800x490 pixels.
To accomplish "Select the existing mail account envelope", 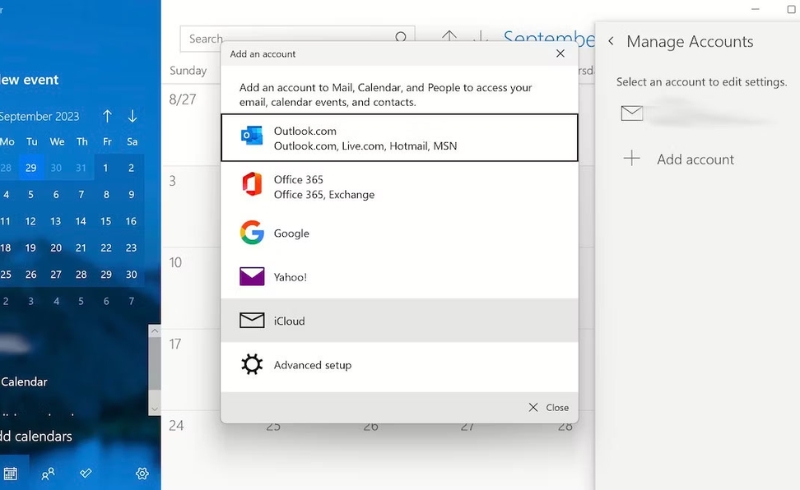I will 632,113.
